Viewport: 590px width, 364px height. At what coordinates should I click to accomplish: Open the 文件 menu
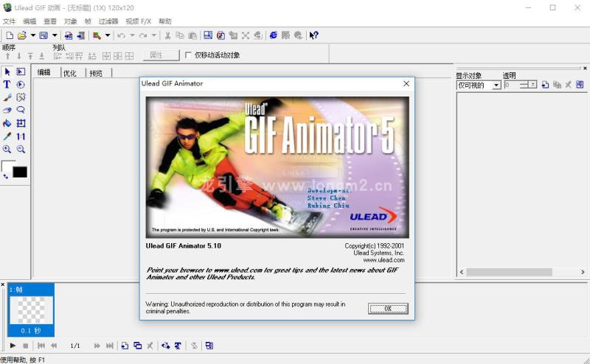[9, 21]
